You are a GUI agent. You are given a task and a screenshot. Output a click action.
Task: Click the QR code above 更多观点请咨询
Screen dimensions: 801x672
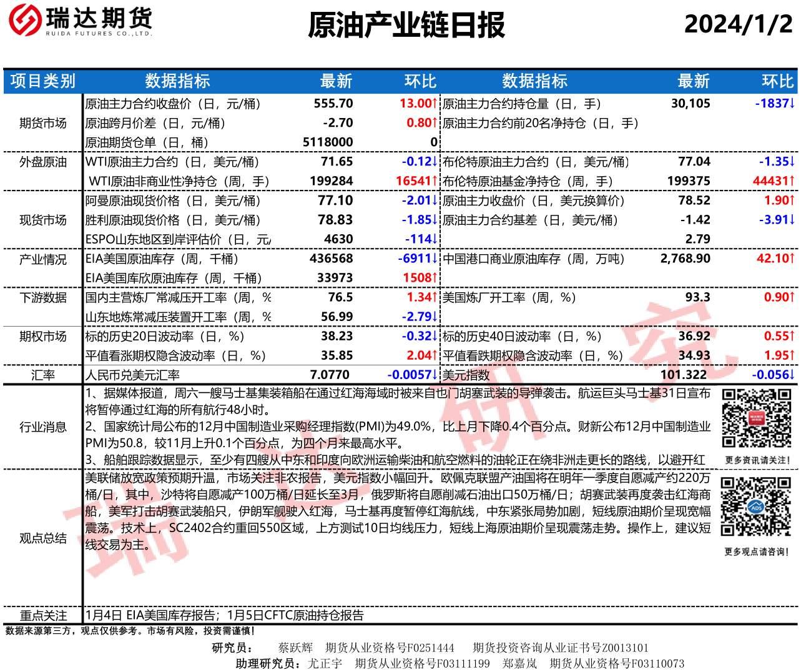coord(755,506)
